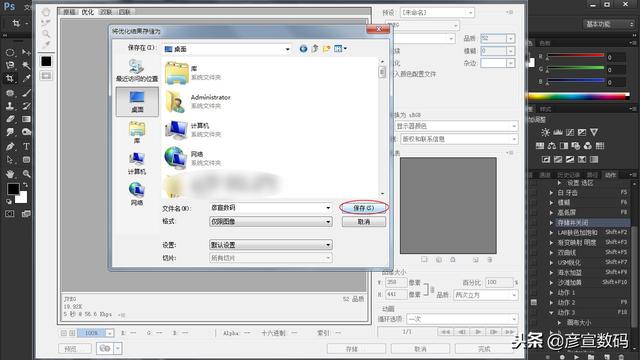This screenshot has height=360, width=640.
Task: Select the Horizontal Type tool
Action: pyautogui.click(x=26, y=146)
